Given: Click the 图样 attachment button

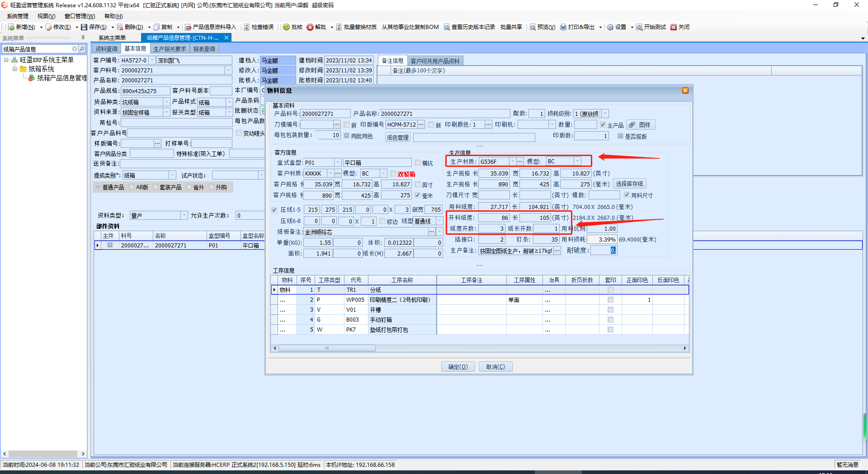Looking at the screenshot, I should tap(640, 125).
